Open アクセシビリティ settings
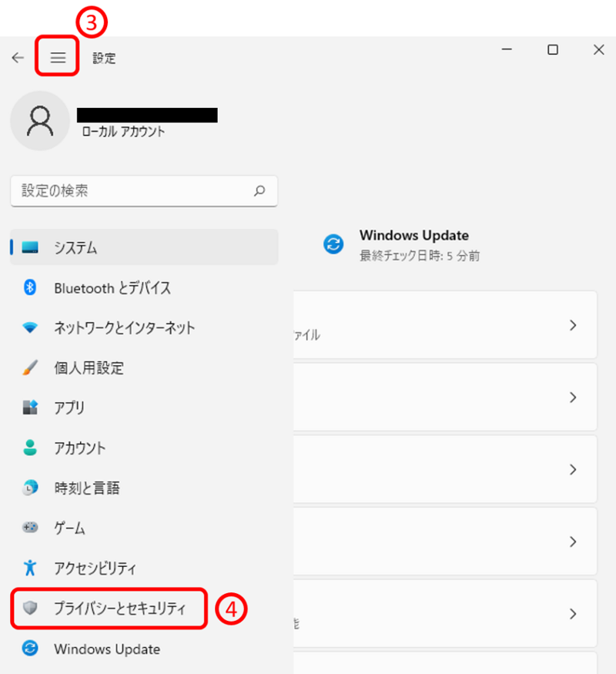This screenshot has height=674, width=616. tap(144, 568)
